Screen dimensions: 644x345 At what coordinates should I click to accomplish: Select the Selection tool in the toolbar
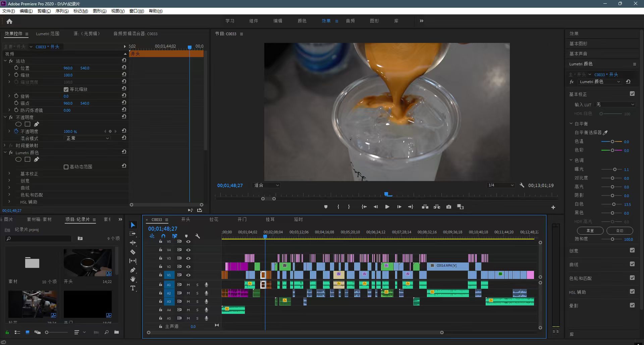tap(133, 225)
